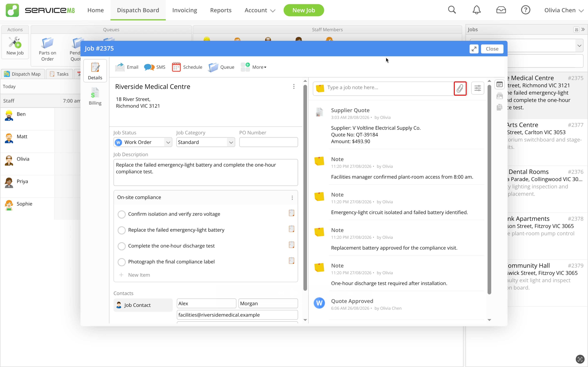Screen dimensions: 588x367
Task: Click the help question mark icon
Action: pos(525,10)
